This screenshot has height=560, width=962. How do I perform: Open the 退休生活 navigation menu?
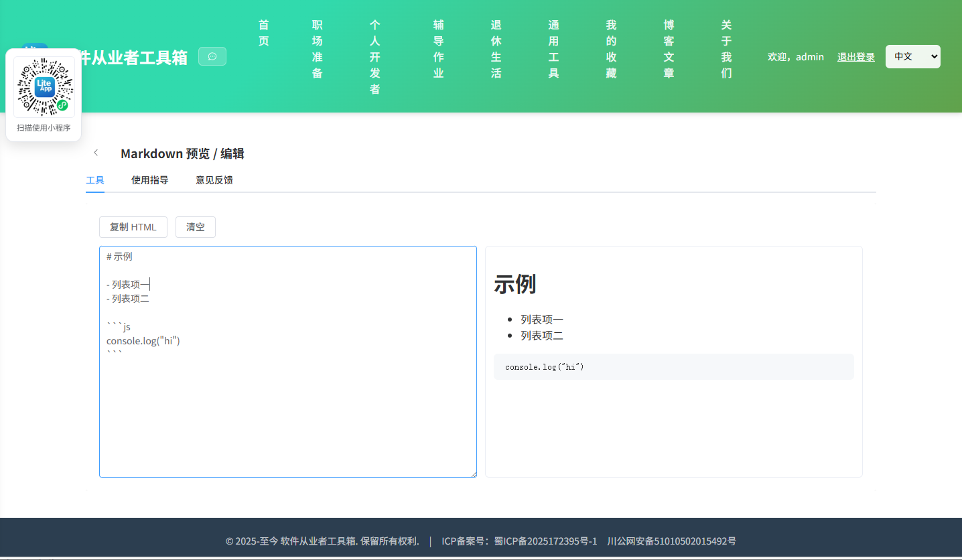(x=496, y=49)
